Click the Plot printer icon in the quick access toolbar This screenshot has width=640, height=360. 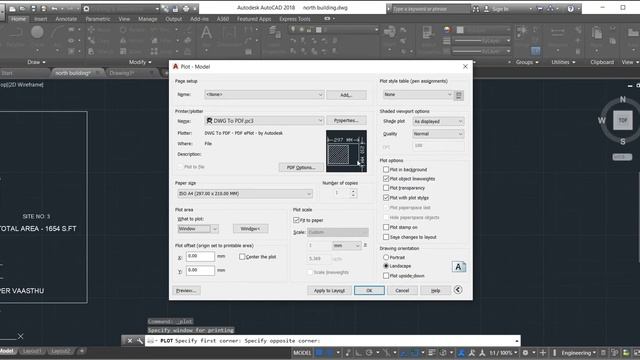(186, 9)
